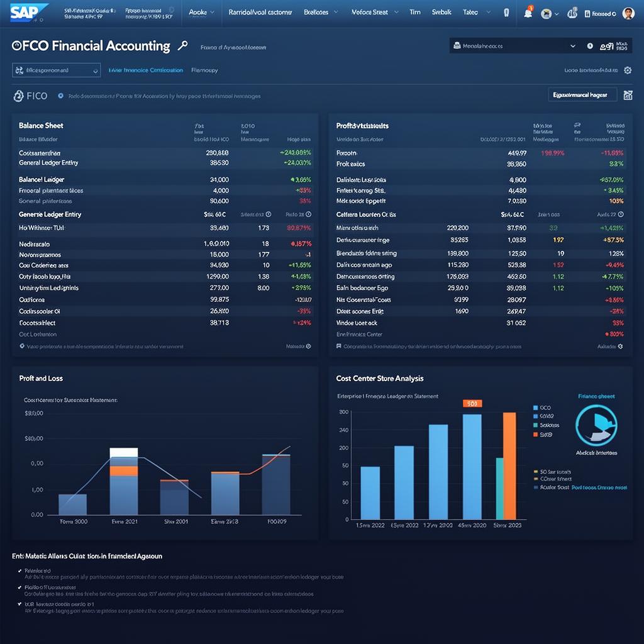This screenshot has height=644, width=644.
Task: Select the Tim menu item
Action: click(x=415, y=13)
